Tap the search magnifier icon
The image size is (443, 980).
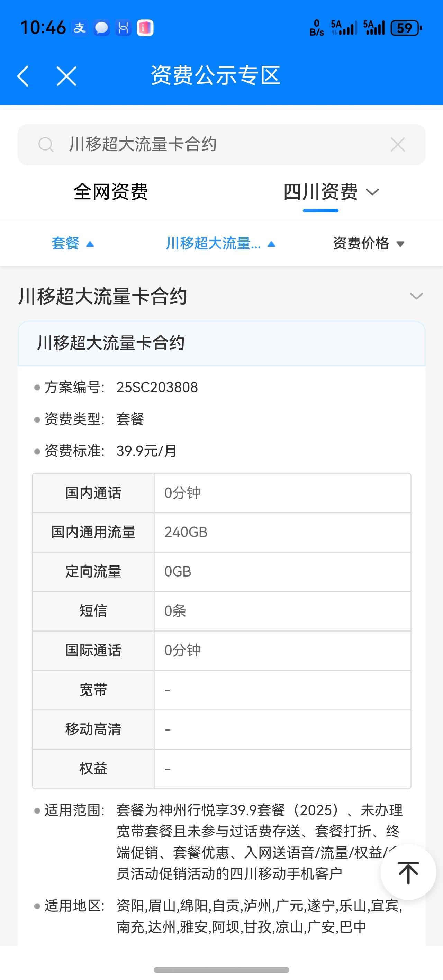click(46, 145)
